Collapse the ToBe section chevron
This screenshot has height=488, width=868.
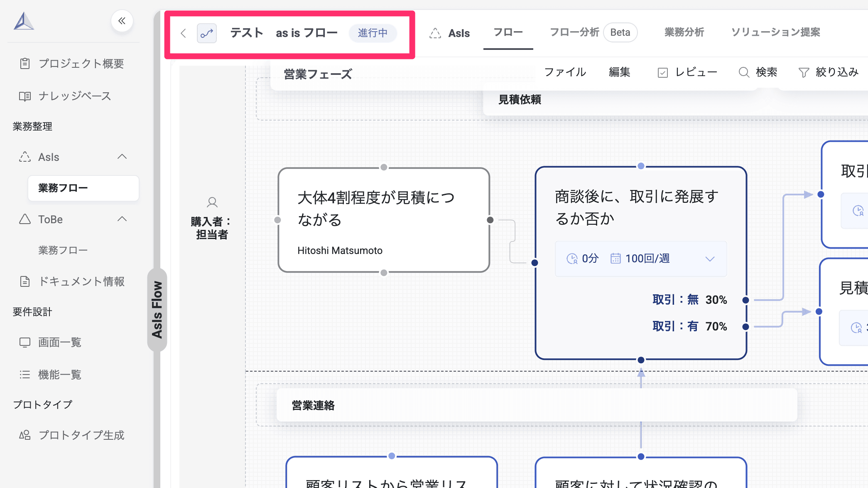[x=122, y=219]
